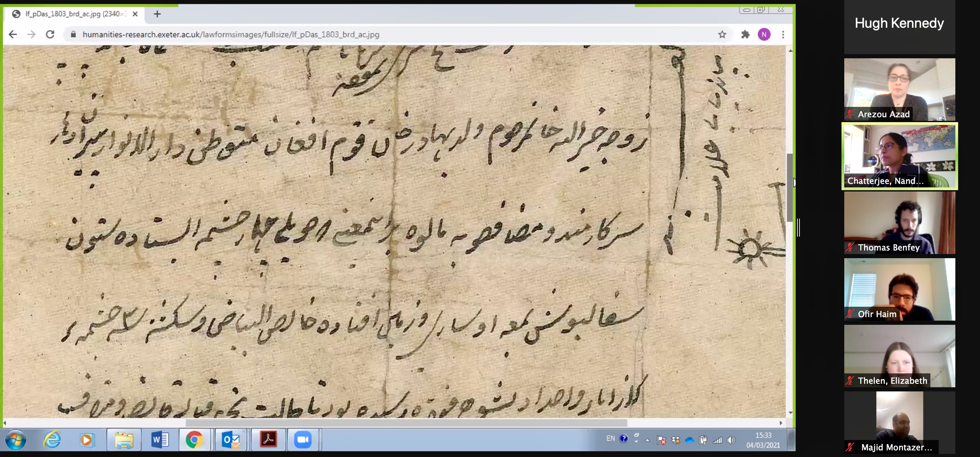The width and height of the screenshot is (980, 457).
Task: Open Chrome's three-dot customize menu
Action: [x=783, y=35]
